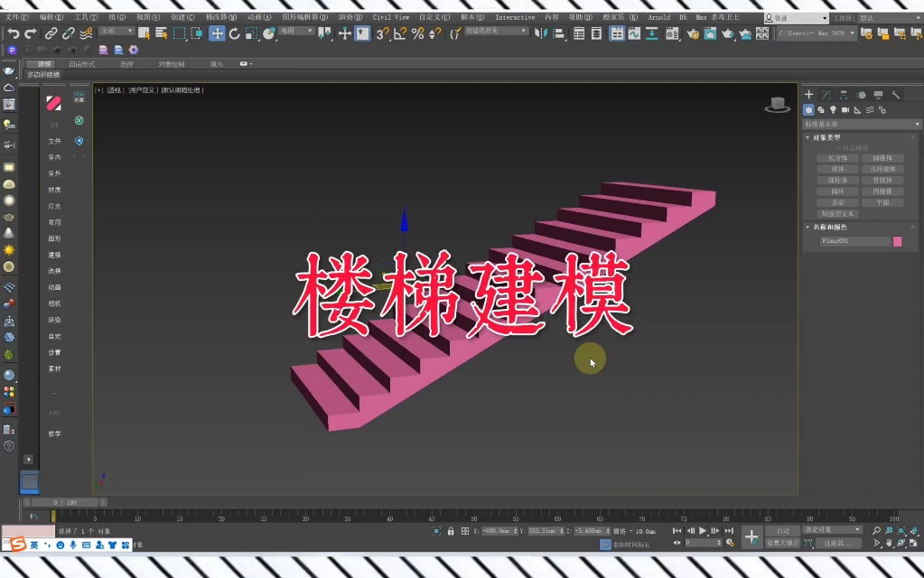Open the 标准基本体 primitives dropdown
Image resolution: width=924 pixels, height=578 pixels.
860,124
